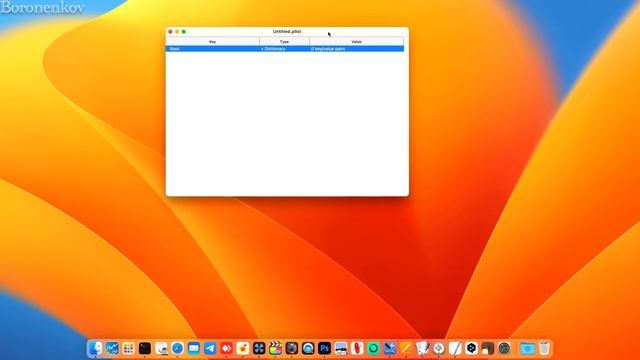
Task: Open the Downloads folder in Dock
Action: pyautogui.click(x=527, y=348)
